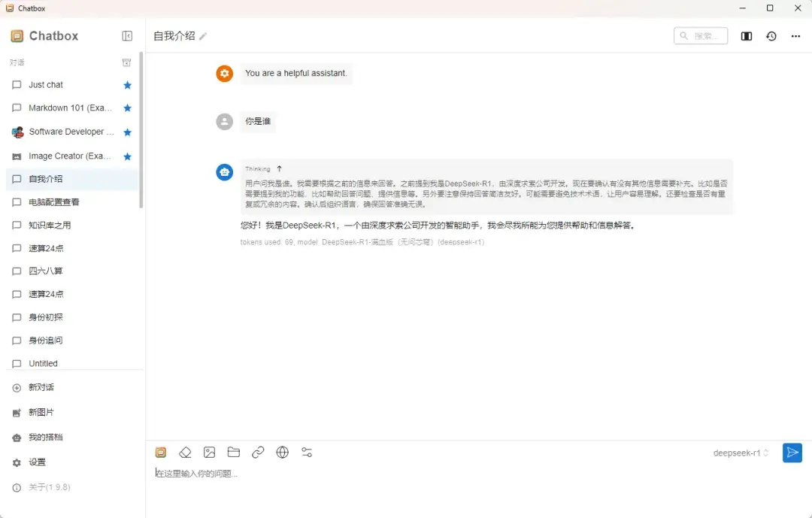Open 我的搭档 partners page
This screenshot has height=518, width=812.
72,438
